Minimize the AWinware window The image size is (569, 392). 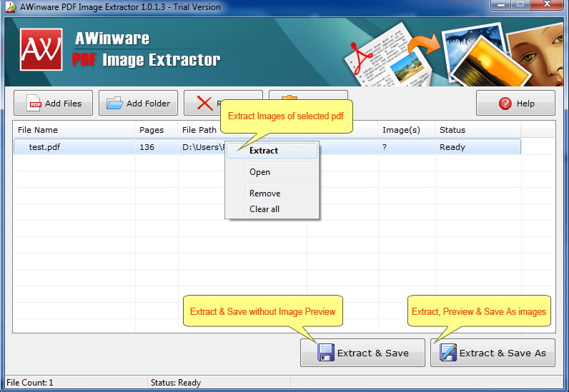click(x=501, y=5)
